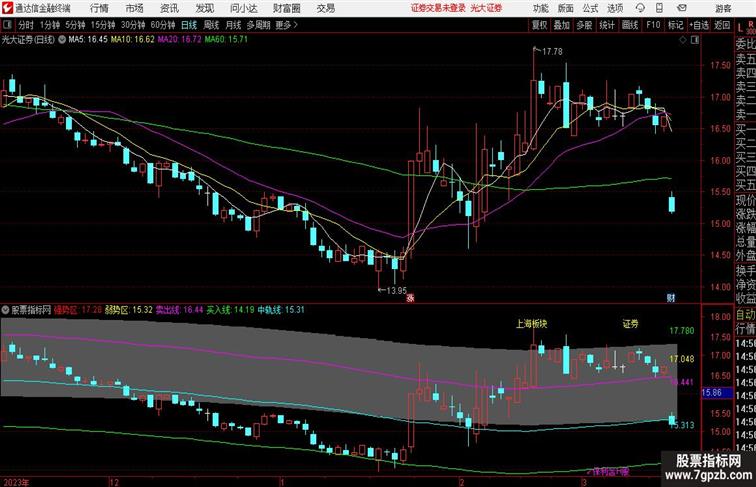
Task: Click the 游客 user label
Action: [723, 9]
